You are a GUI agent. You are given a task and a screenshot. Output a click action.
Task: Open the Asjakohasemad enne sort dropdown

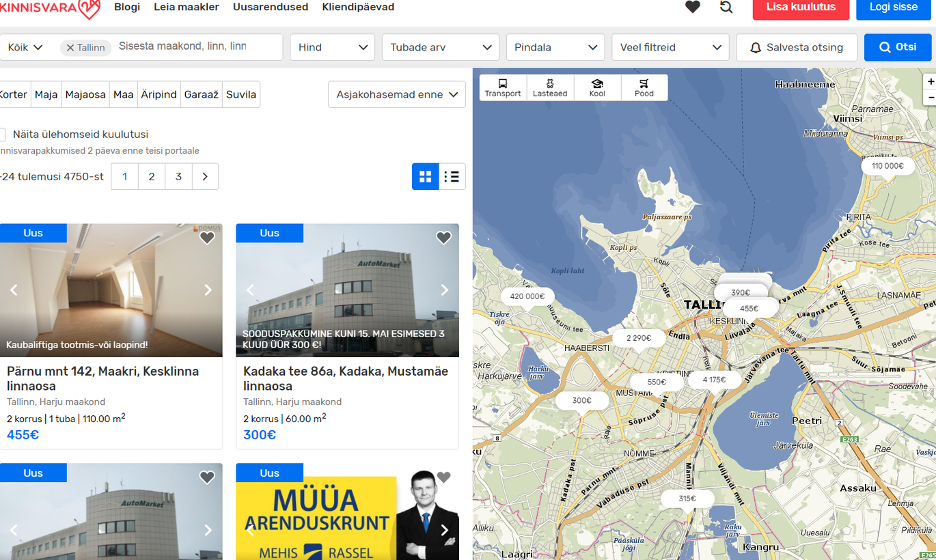click(x=397, y=94)
